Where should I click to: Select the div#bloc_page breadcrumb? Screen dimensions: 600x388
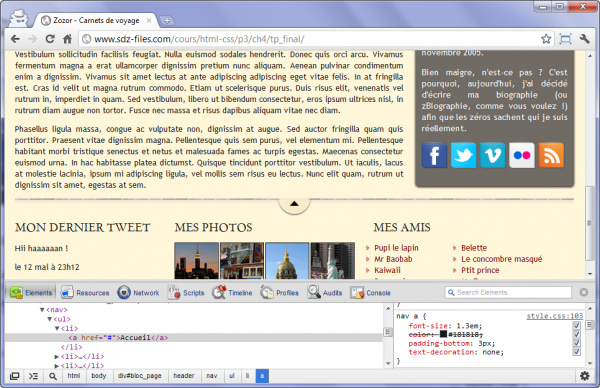click(x=139, y=376)
